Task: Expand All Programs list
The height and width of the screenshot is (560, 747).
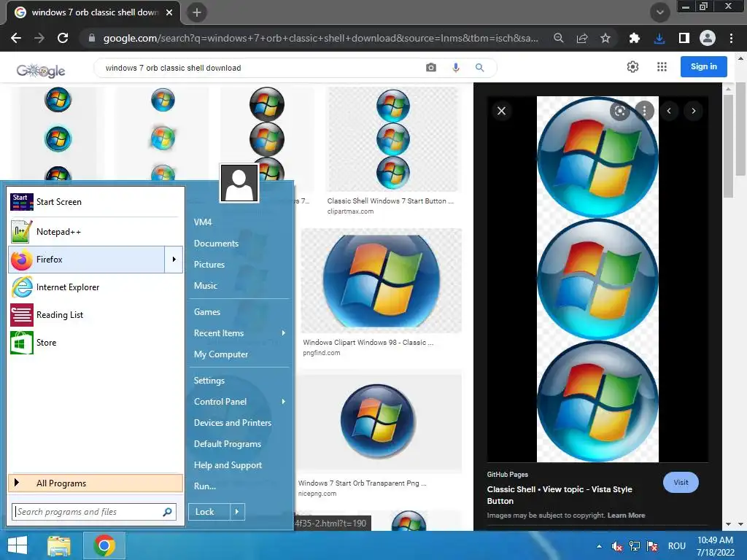Action: coord(96,483)
